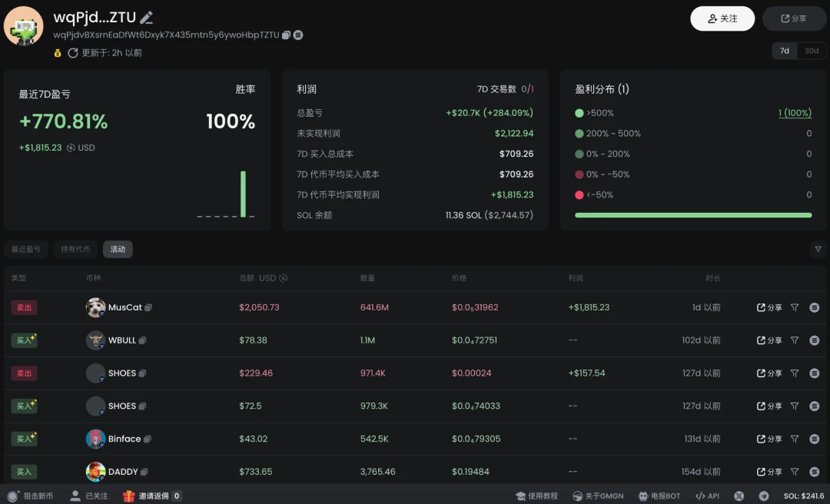Keep 7d period selected in the toggle

pyautogui.click(x=785, y=50)
